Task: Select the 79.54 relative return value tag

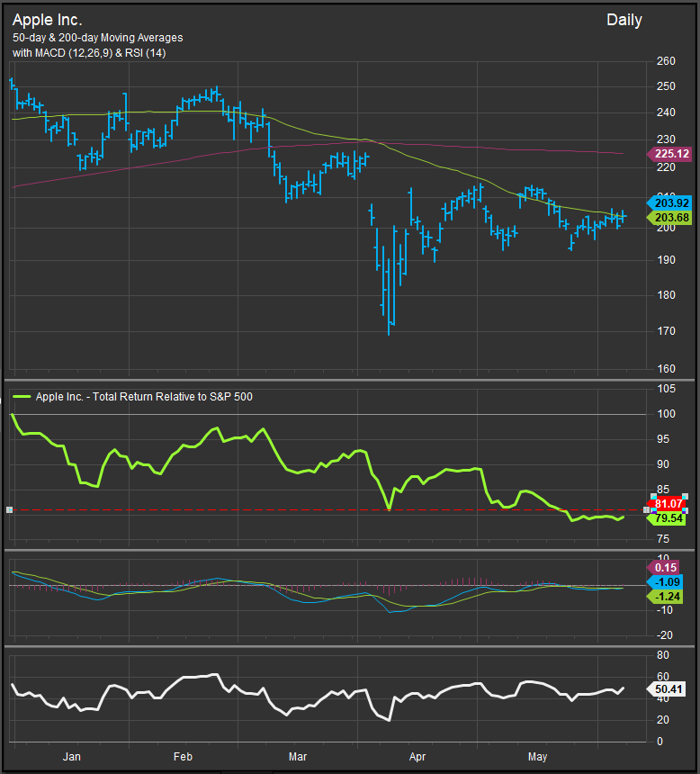Action: (x=667, y=518)
